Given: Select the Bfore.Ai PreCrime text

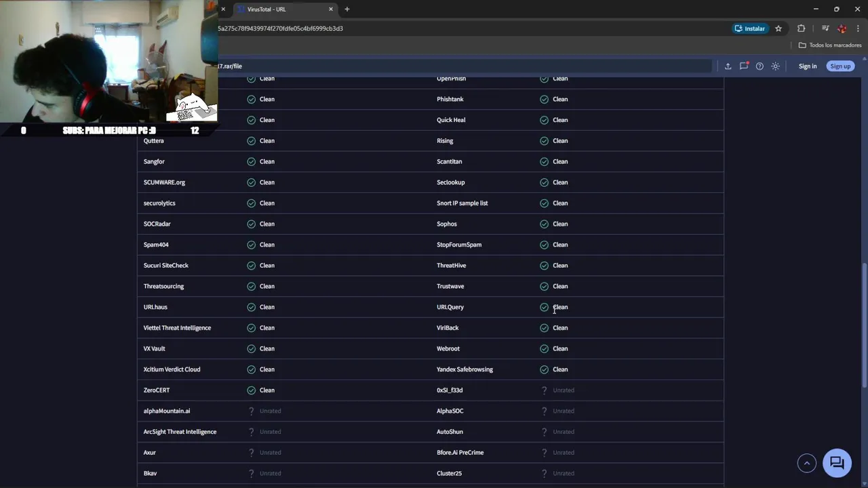Looking at the screenshot, I should [x=460, y=453].
